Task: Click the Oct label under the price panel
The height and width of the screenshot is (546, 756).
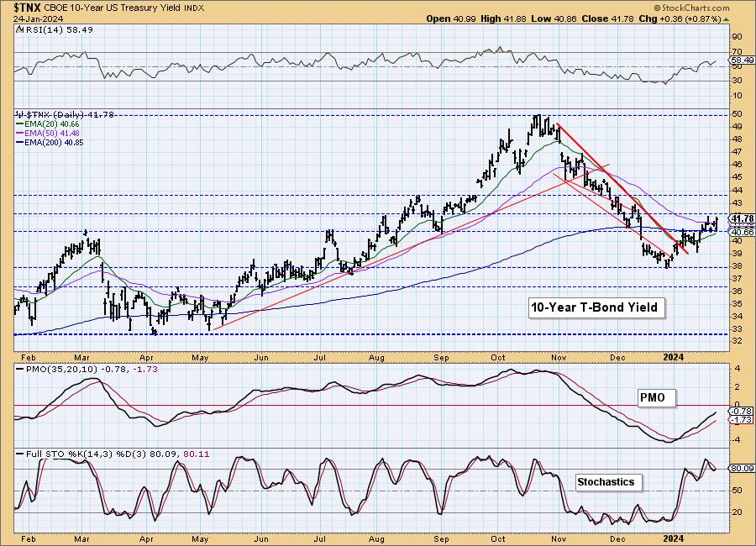Action: (x=497, y=357)
